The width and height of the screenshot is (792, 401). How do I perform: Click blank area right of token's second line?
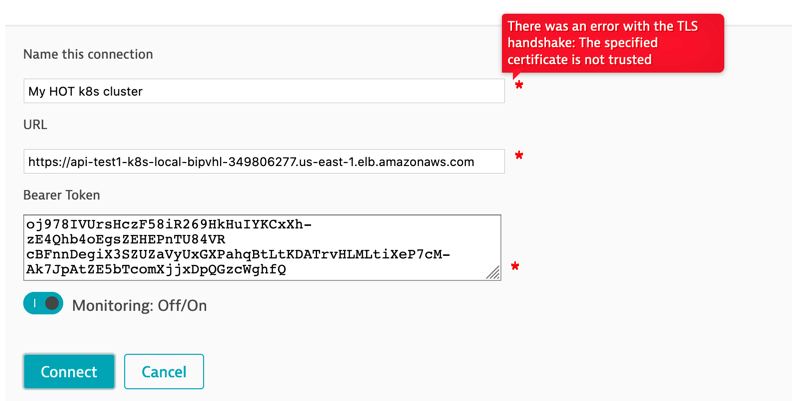(x=361, y=239)
